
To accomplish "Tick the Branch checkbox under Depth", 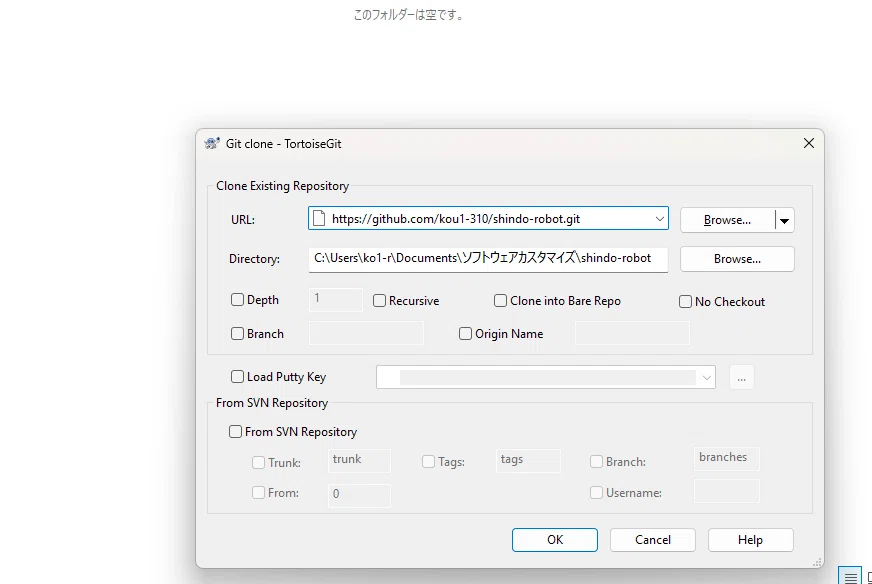I will pyautogui.click(x=237, y=334).
